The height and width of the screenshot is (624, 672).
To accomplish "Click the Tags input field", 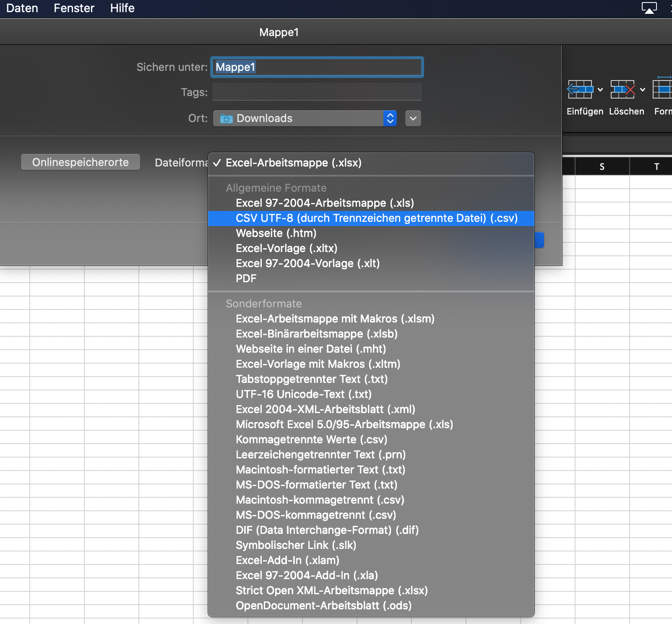I will pos(317,92).
